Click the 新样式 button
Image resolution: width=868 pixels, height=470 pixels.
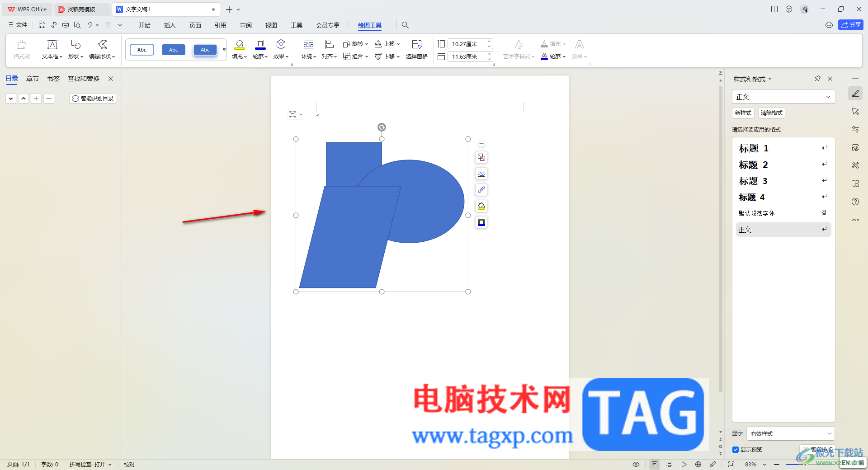tap(743, 113)
